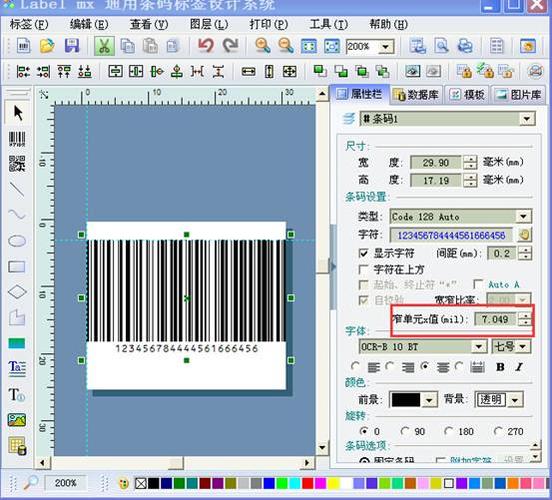Image resolution: width=552 pixels, height=500 pixels.
Task: Save the label with floppy icon
Action: [x=71, y=46]
